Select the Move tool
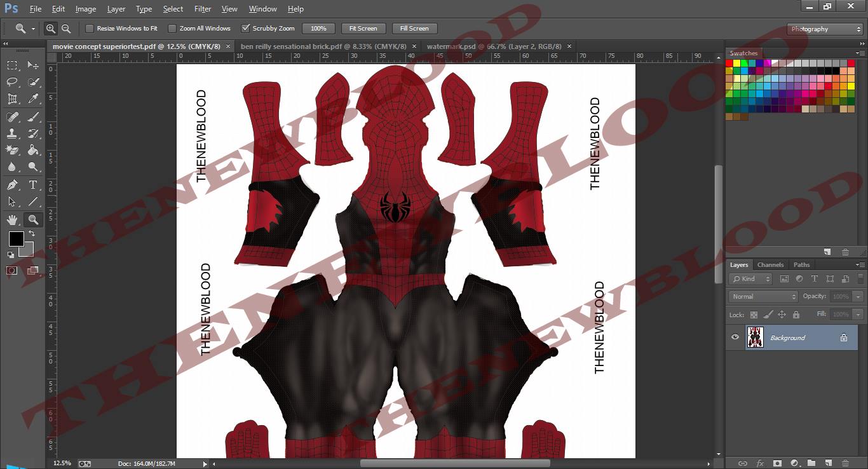This screenshot has height=469, width=868. point(33,65)
